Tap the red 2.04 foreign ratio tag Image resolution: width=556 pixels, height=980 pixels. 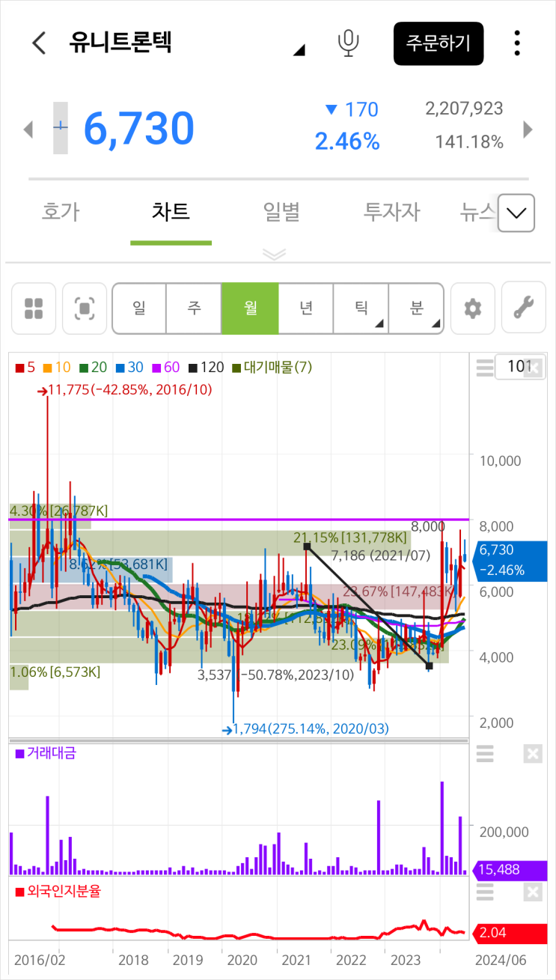click(x=509, y=933)
